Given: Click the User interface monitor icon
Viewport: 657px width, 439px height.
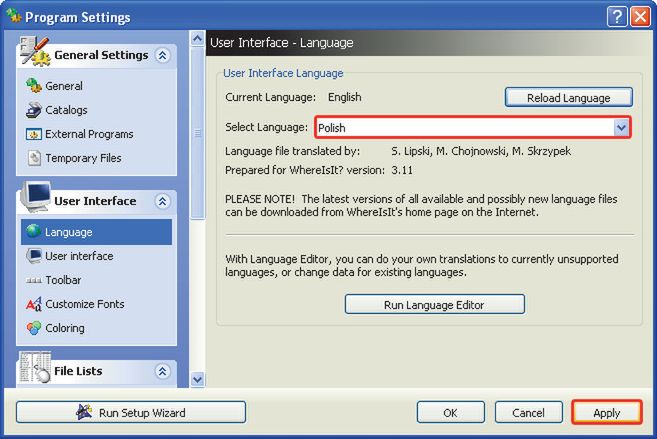Looking at the screenshot, I should point(34,256).
